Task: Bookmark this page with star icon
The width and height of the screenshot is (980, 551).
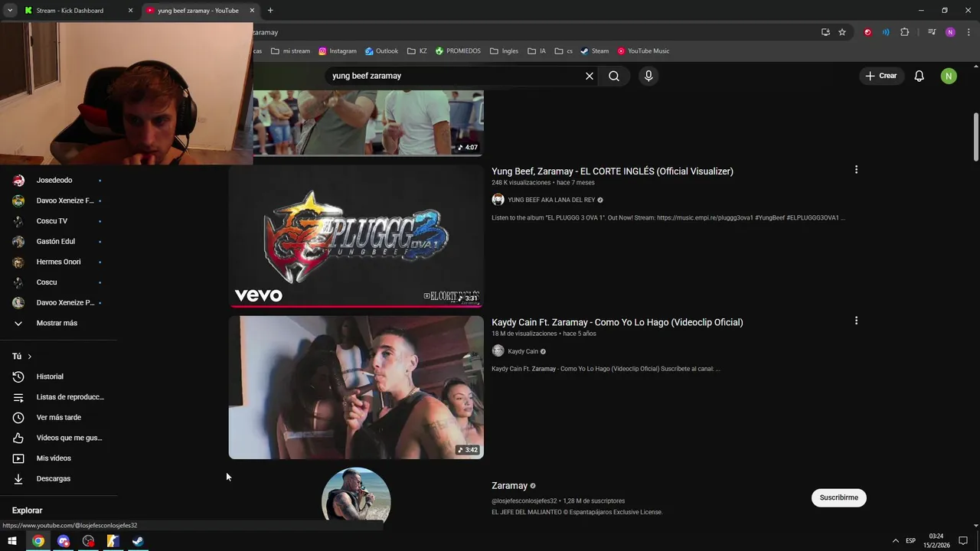Action: click(842, 32)
